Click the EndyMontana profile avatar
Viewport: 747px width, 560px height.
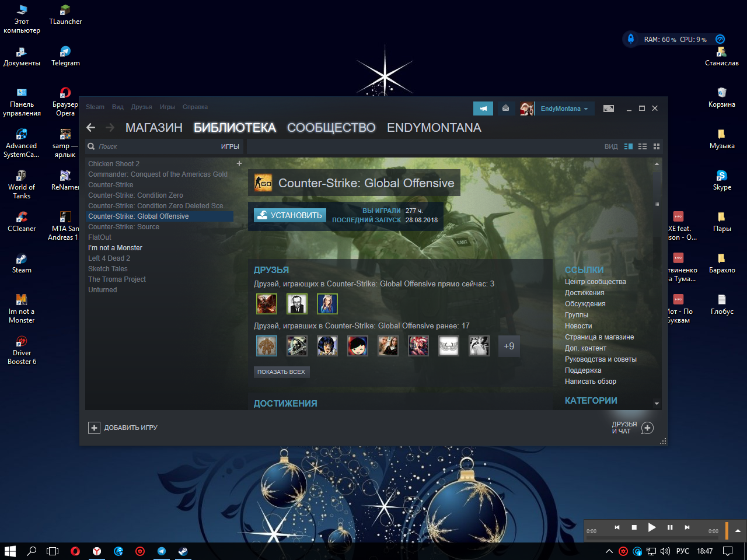point(527,108)
